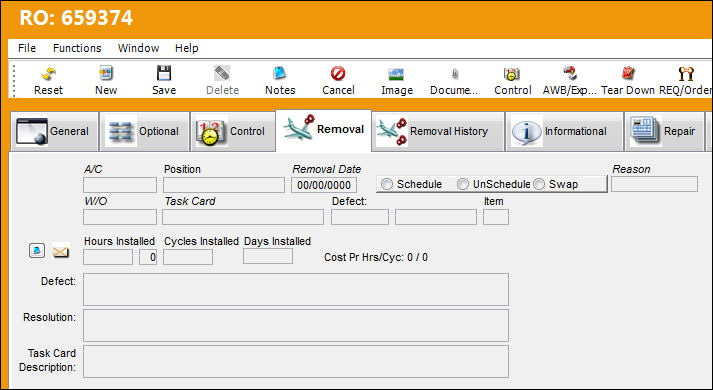Click the Control toolbar icon
This screenshot has width=713, height=390.
(512, 73)
